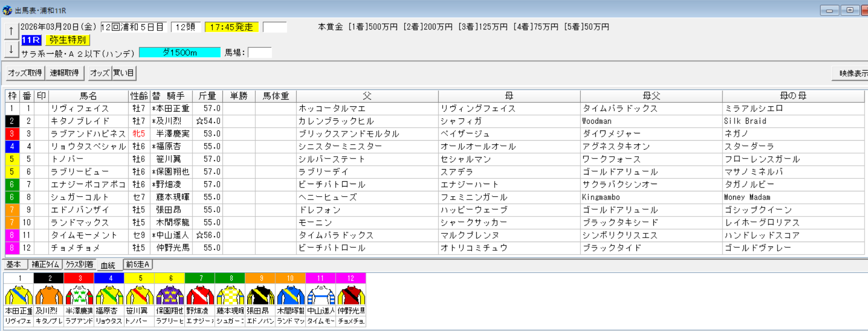
Task: Switch to the 前5走A tab
Action: (x=138, y=264)
